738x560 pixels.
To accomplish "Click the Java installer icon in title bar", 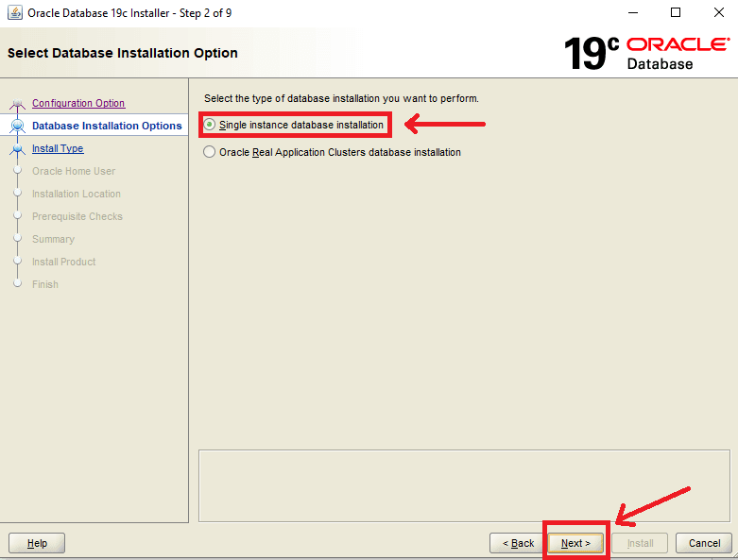I will [x=14, y=13].
